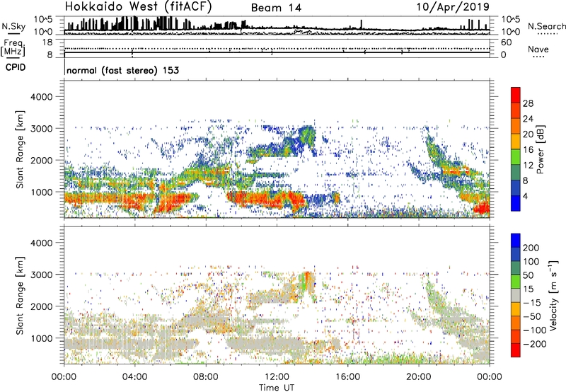Click the 'Power [dB]' color bar label
The image size is (566, 392).
[540, 149]
